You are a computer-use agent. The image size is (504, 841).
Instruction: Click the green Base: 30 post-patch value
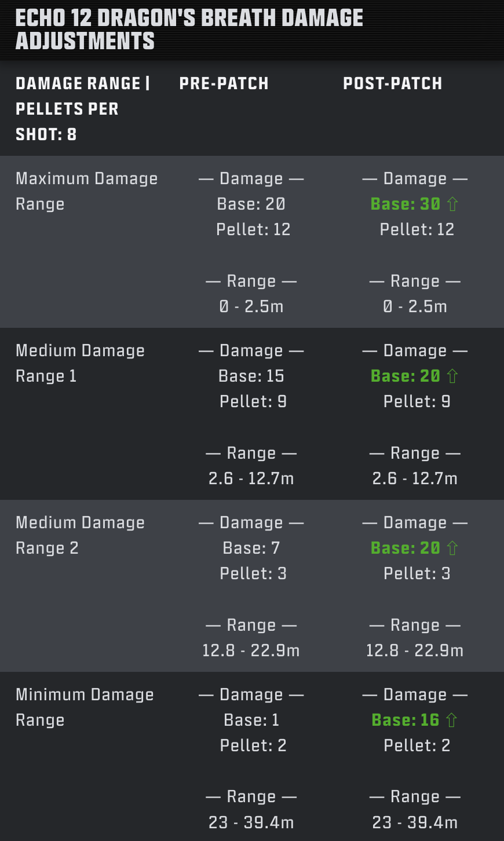[x=405, y=204]
